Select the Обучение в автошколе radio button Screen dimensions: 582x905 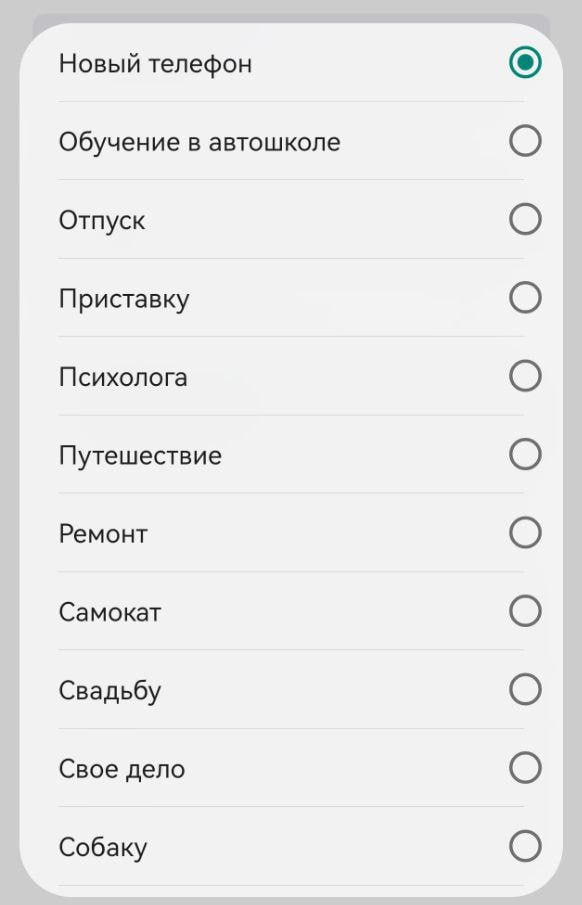click(524, 141)
